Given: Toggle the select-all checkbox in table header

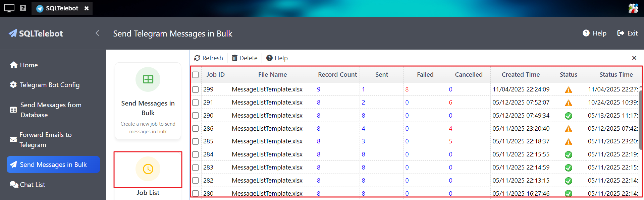Looking at the screenshot, I should [x=196, y=75].
